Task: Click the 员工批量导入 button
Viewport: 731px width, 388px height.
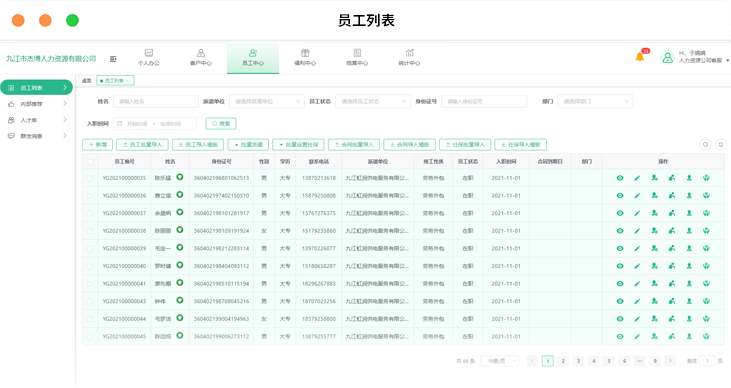Action: click(142, 145)
